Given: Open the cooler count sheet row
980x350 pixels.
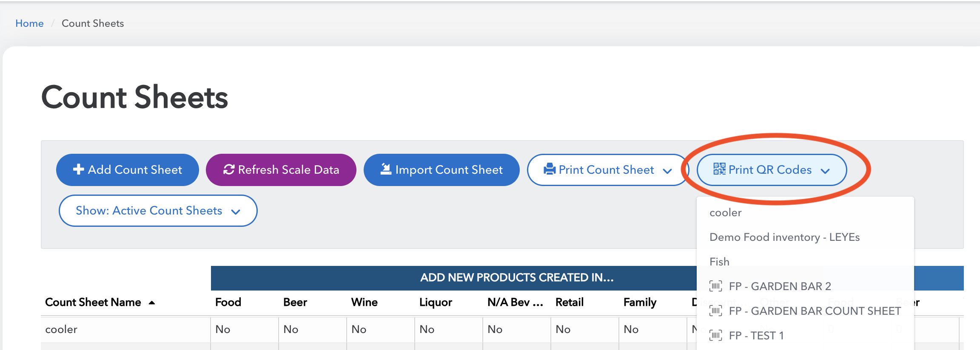Looking at the screenshot, I should point(61,329).
